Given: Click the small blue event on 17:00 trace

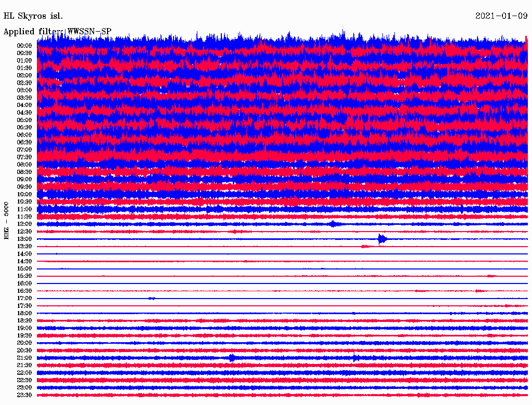Looking at the screenshot, I should coord(151,298).
